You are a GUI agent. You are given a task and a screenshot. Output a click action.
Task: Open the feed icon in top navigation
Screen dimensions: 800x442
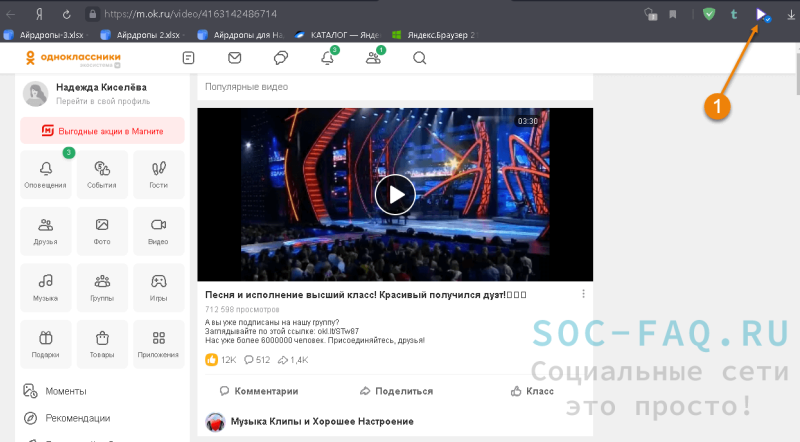[x=188, y=58]
